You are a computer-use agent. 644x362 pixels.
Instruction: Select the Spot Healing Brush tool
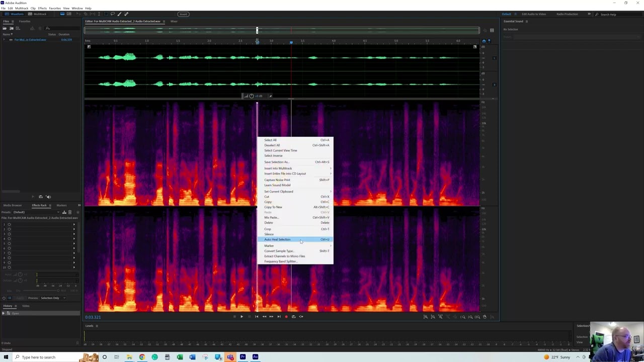[x=126, y=14]
